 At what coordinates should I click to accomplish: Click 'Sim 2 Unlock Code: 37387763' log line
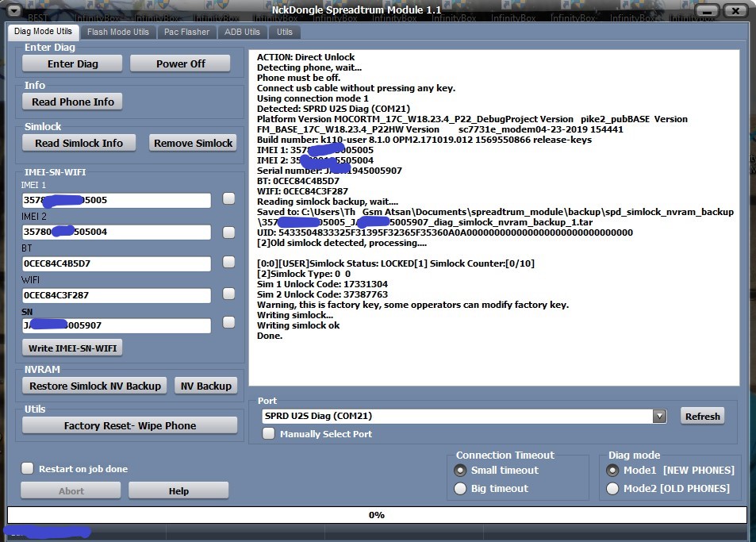tap(322, 294)
